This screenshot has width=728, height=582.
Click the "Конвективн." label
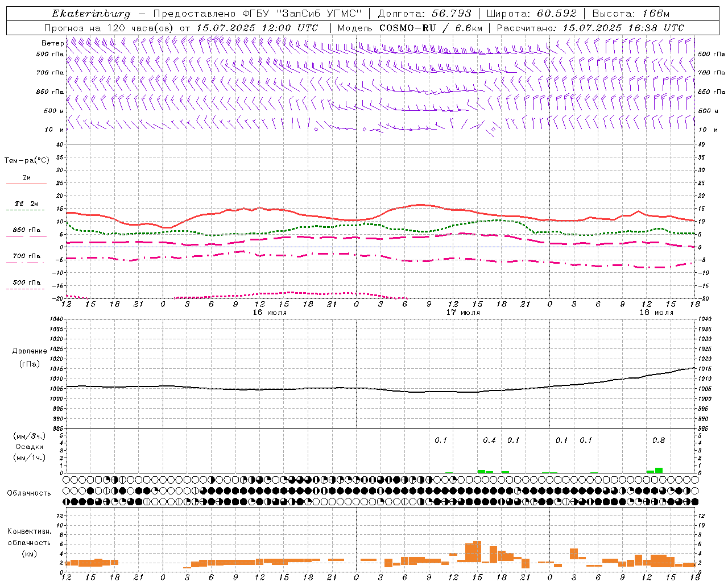29,531
